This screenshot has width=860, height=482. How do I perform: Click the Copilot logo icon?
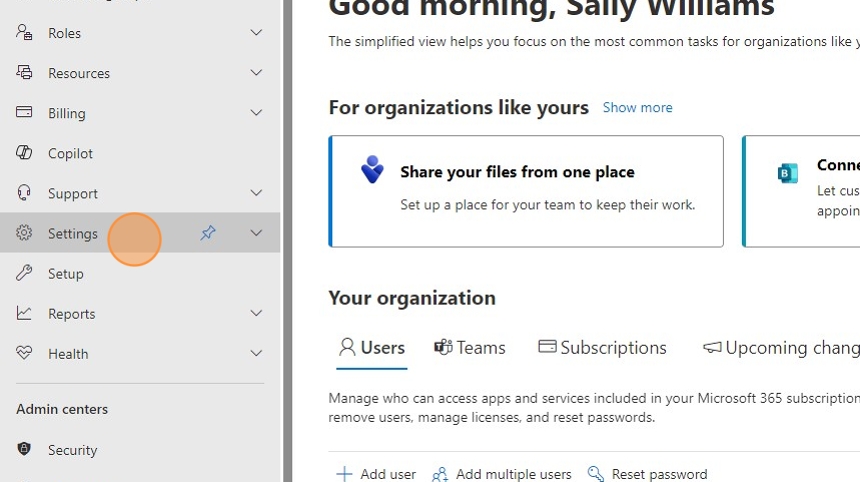[x=24, y=152]
